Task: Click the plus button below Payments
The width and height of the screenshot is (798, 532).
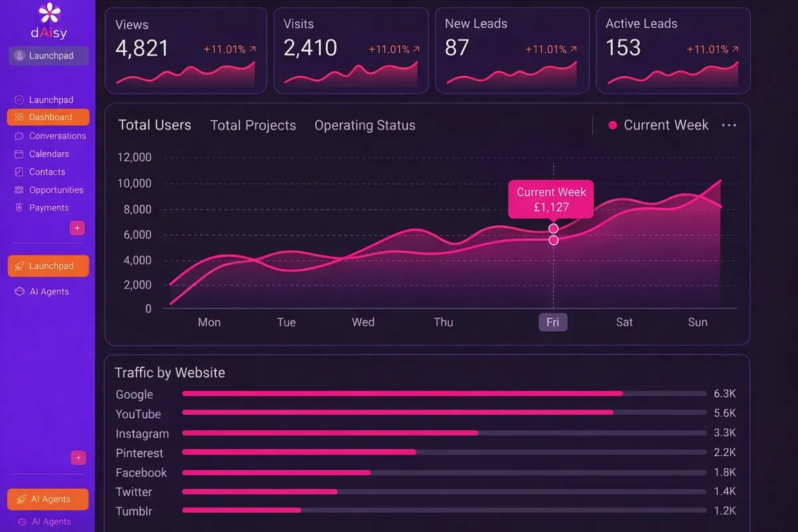Action: [77, 228]
